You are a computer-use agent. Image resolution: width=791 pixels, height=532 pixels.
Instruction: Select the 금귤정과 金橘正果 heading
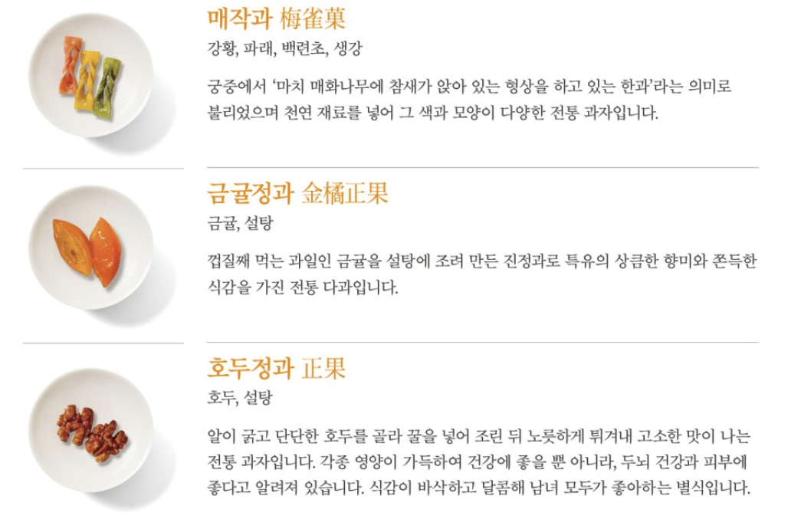tap(297, 193)
